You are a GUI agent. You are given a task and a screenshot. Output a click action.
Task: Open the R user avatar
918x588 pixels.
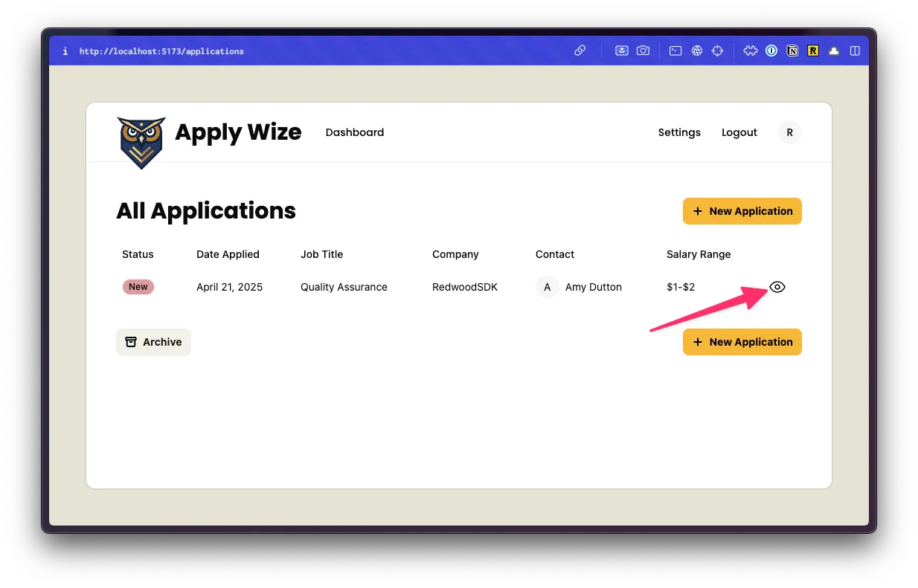tap(789, 132)
